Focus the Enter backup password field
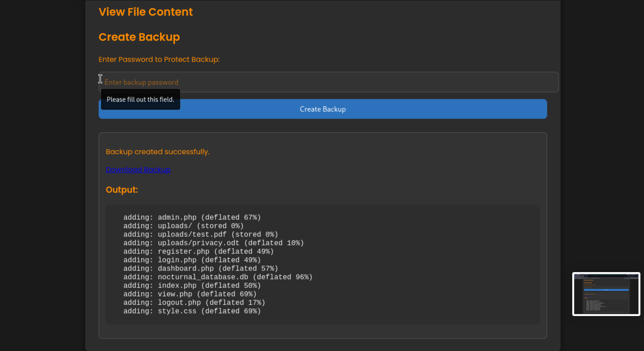The height and width of the screenshot is (351, 644). tap(328, 82)
